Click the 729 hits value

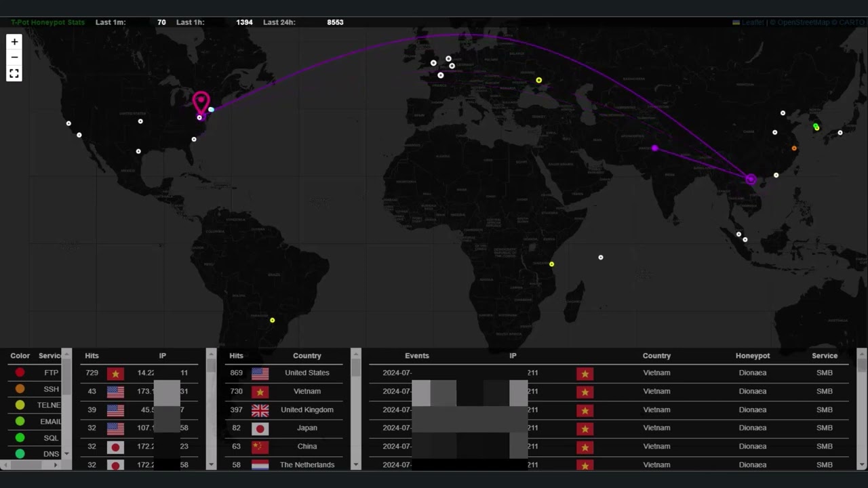tap(92, 373)
